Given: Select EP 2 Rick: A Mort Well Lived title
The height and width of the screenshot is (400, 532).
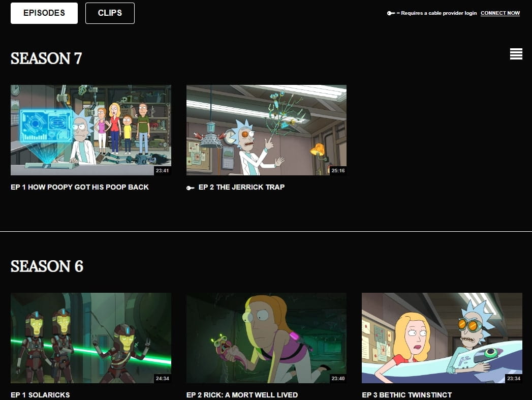Looking at the screenshot, I should pyautogui.click(x=242, y=395).
